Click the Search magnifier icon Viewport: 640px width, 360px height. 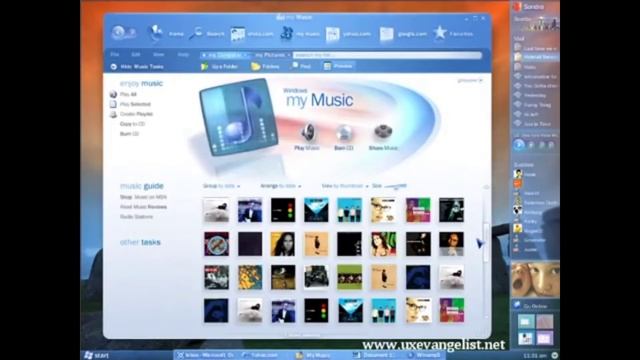(x=196, y=33)
